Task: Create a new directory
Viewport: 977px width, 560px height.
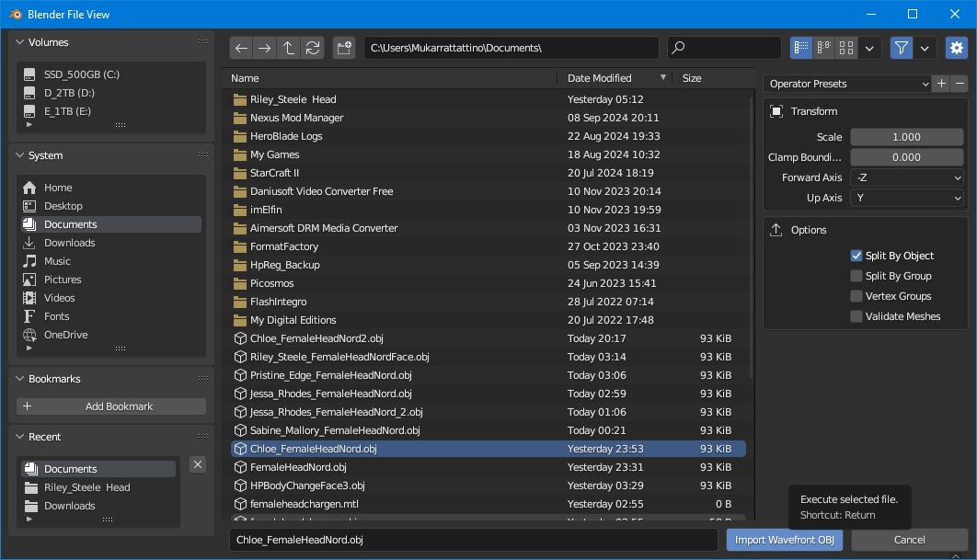Action: click(344, 48)
